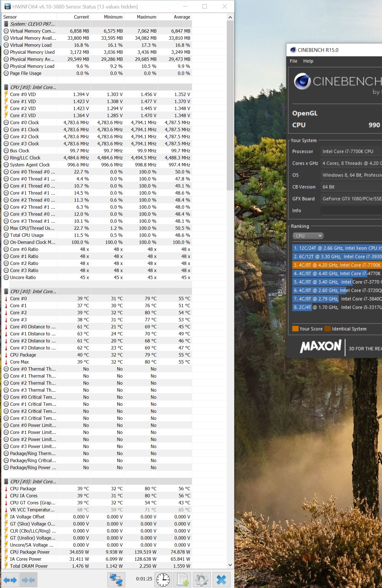Select the Core #1 Thermal Throttling row

pyautogui.click(x=96, y=376)
